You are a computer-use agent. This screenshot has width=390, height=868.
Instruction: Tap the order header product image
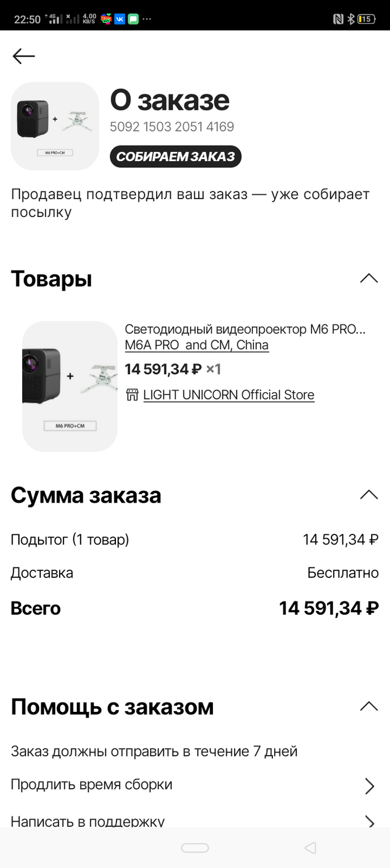tap(55, 126)
